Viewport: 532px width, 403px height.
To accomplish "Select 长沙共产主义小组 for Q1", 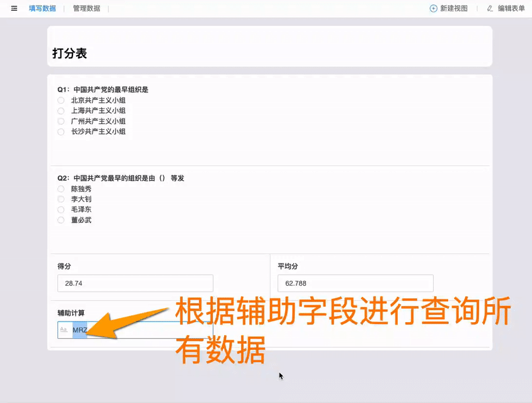I will pyautogui.click(x=61, y=131).
